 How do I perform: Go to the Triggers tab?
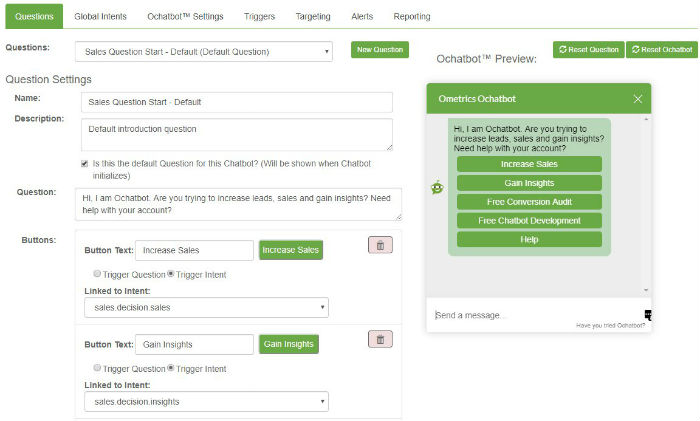(259, 17)
